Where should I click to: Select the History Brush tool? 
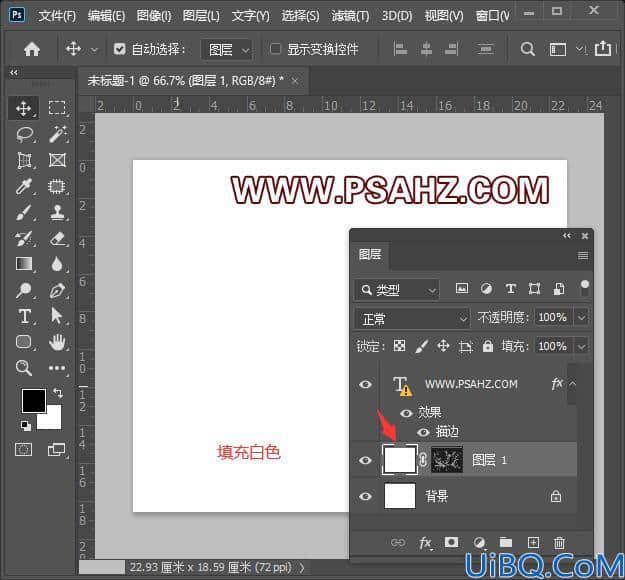[24, 238]
